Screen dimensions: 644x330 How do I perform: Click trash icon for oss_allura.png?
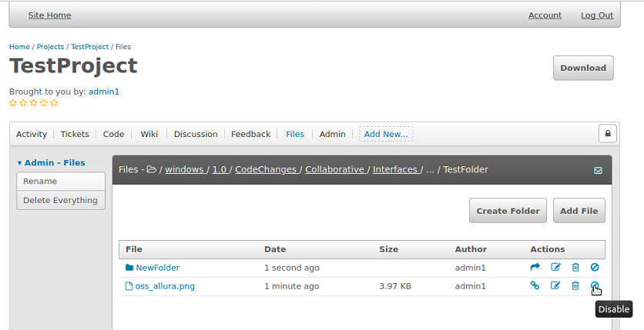click(575, 286)
